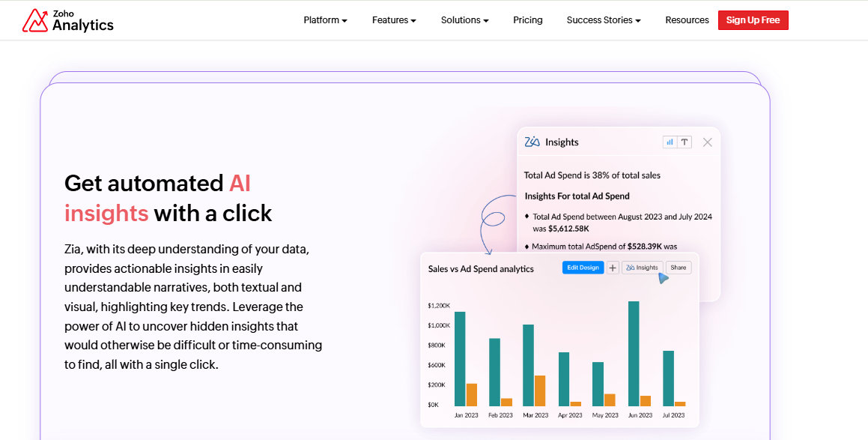Click the Jan 2023 teal sales bar
Viewport: 868px width, 440px height.
pyautogui.click(x=460, y=358)
